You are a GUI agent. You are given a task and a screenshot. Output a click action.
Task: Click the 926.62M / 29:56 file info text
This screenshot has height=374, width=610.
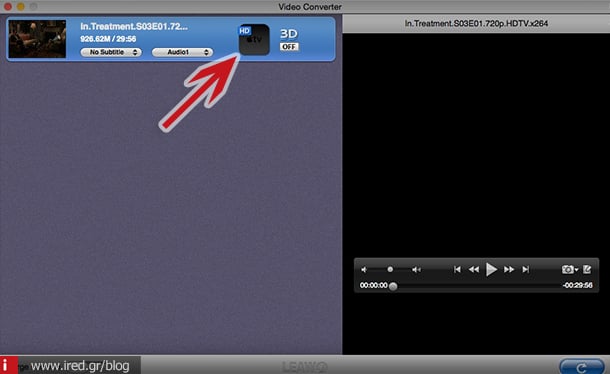(108, 39)
